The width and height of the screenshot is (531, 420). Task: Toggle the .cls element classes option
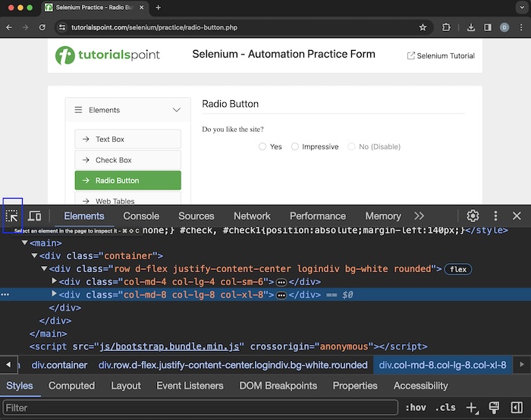pyautogui.click(x=445, y=408)
